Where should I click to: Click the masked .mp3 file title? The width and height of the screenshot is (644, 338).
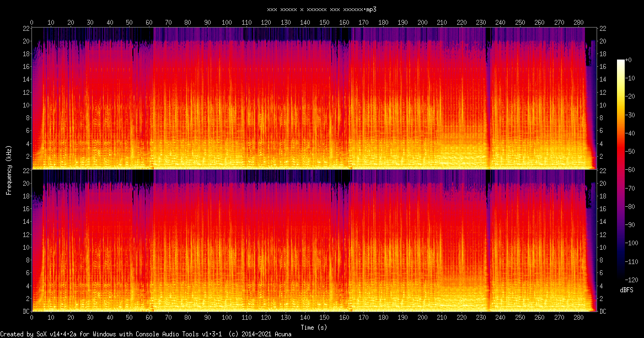pyautogui.click(x=321, y=9)
